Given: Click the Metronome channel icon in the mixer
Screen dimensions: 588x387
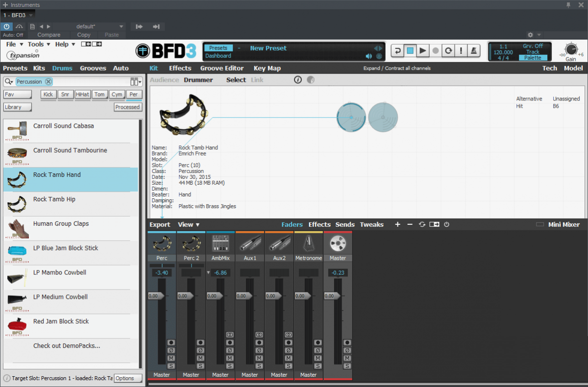Looking at the screenshot, I should [309, 243].
